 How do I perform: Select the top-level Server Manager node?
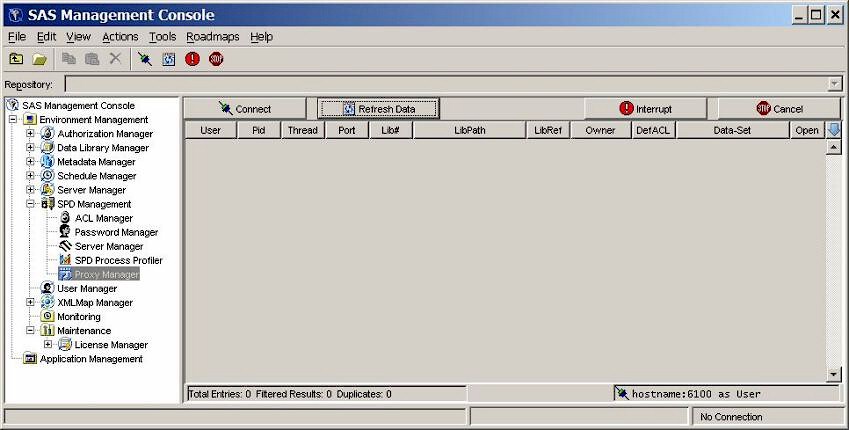pyautogui.click(x=92, y=190)
